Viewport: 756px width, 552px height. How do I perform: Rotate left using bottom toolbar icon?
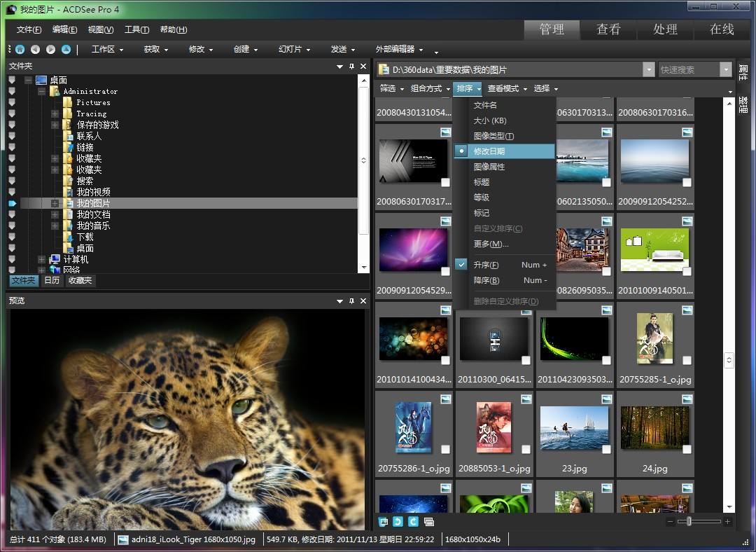click(x=398, y=522)
